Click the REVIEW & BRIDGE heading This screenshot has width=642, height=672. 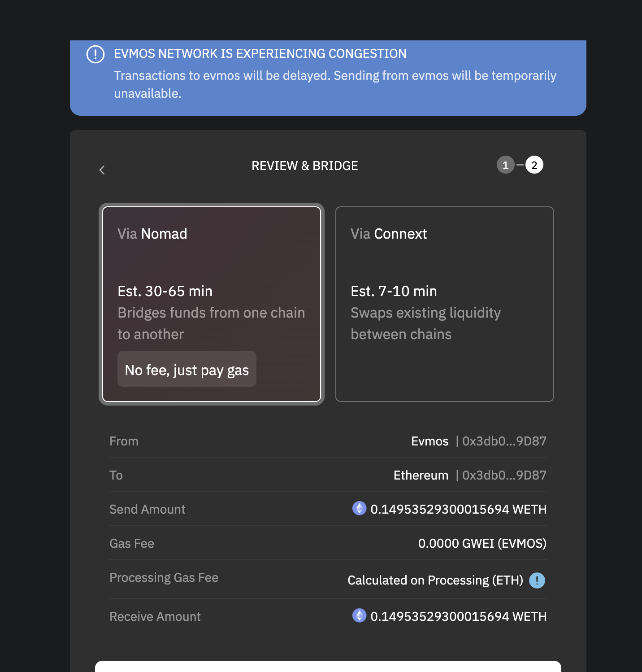tap(305, 166)
